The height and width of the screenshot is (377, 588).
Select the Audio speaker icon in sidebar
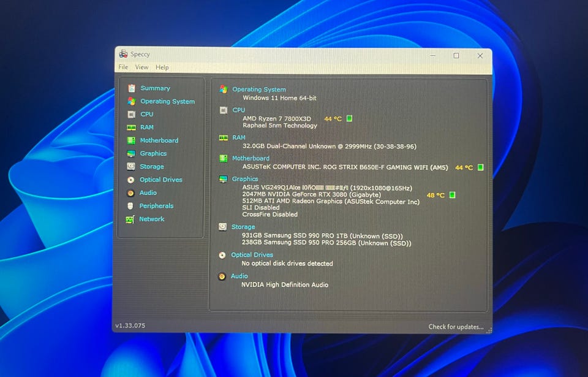click(x=130, y=193)
